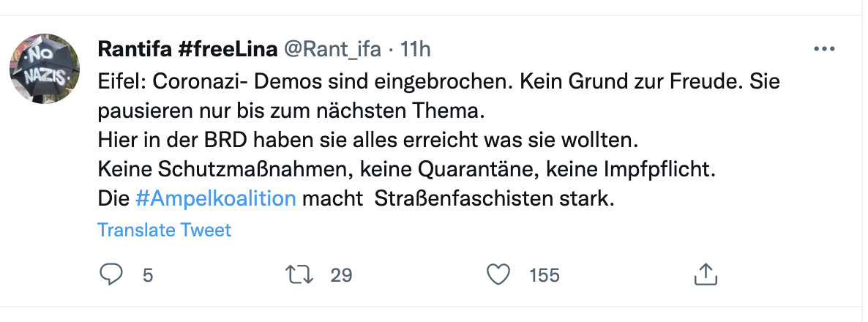Open the "Rantifa #freeLina" display name

coord(187,49)
